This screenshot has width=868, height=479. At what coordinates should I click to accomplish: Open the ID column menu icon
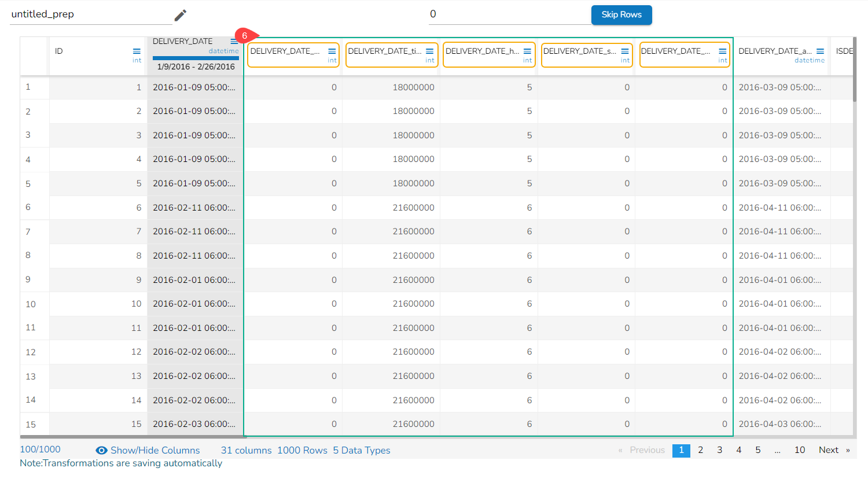click(137, 51)
